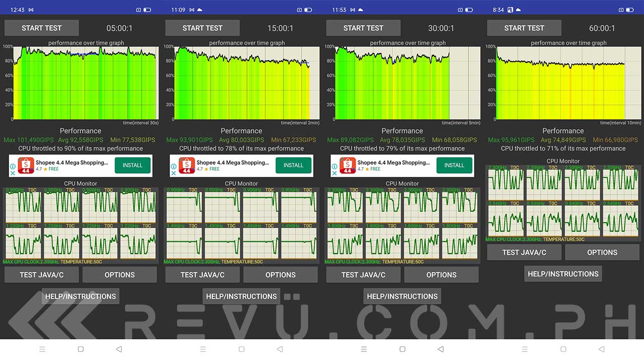The width and height of the screenshot is (644, 359).
Task: Tap the cloud notification icon beside 11:53
Action: (360, 10)
